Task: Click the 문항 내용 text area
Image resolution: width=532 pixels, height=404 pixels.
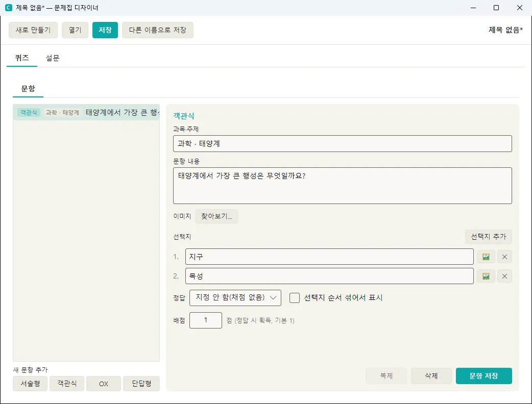Action: pos(343,186)
